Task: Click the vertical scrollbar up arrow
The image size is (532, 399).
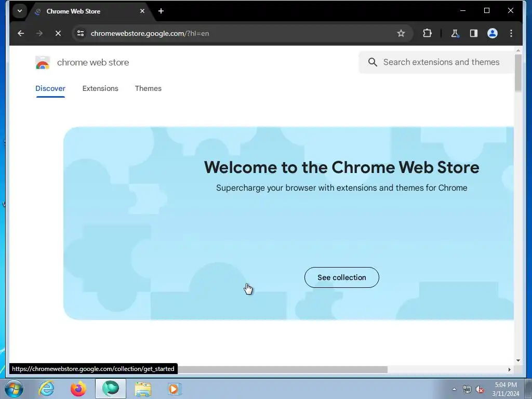Action: [x=518, y=50]
